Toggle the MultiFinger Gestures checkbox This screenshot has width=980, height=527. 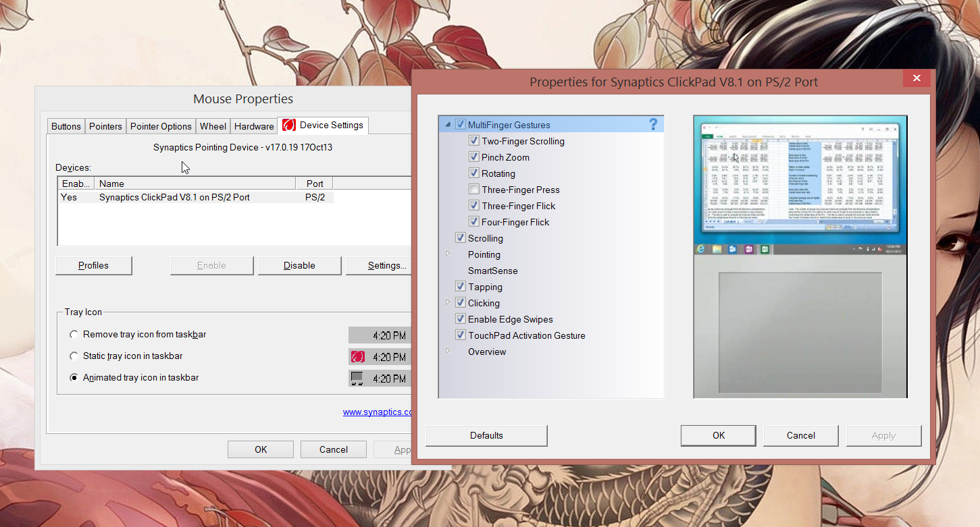pyautogui.click(x=461, y=125)
